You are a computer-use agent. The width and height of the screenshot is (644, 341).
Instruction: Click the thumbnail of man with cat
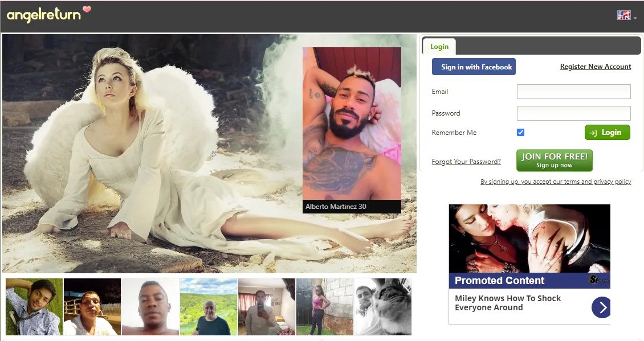tap(383, 307)
